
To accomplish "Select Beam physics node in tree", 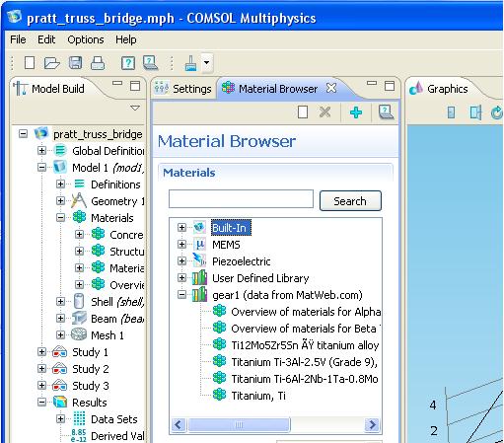I will [x=117, y=319].
